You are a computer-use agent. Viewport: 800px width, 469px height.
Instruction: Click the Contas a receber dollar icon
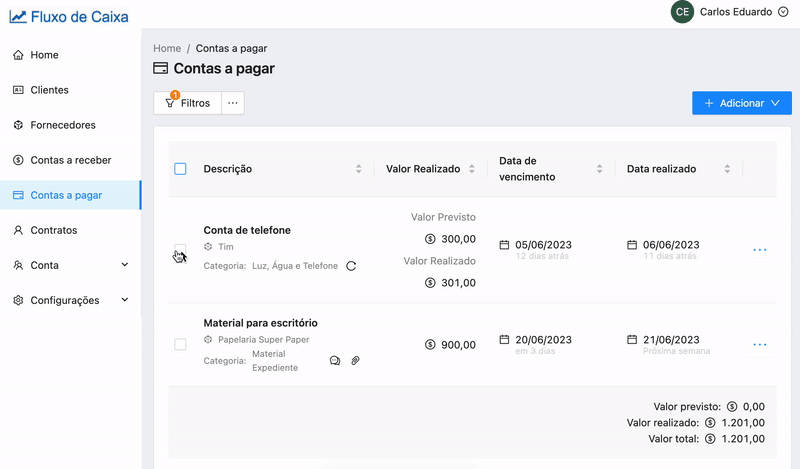[18, 160]
